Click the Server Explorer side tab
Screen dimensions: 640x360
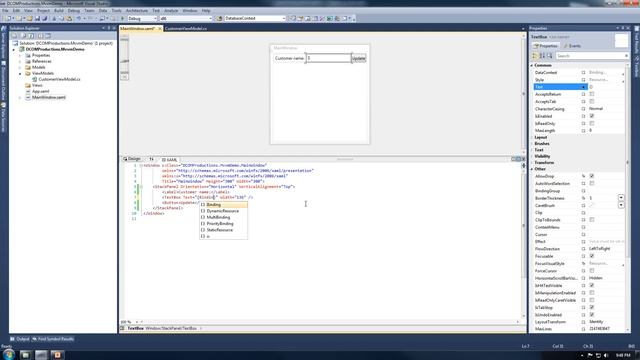tap(3, 44)
